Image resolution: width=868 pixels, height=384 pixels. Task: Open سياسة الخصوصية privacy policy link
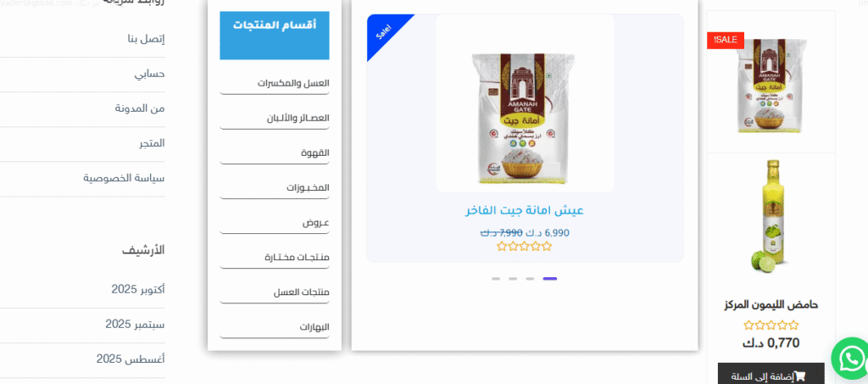click(124, 178)
